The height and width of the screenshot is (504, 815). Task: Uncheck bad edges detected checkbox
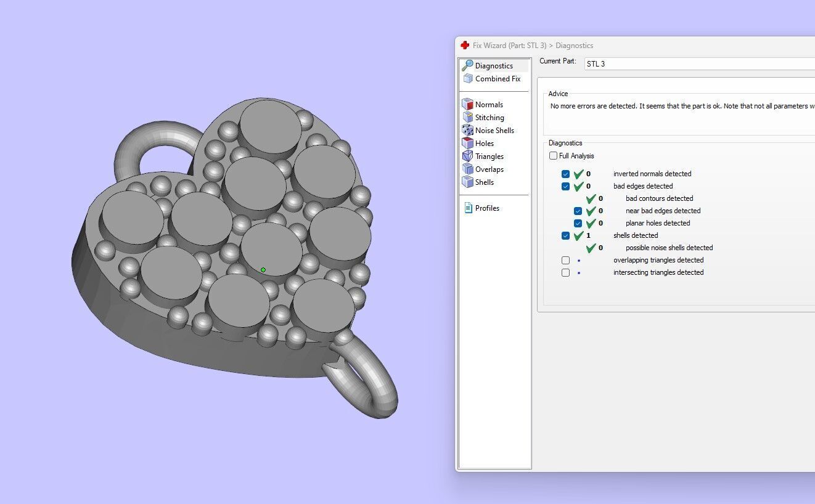click(x=565, y=186)
